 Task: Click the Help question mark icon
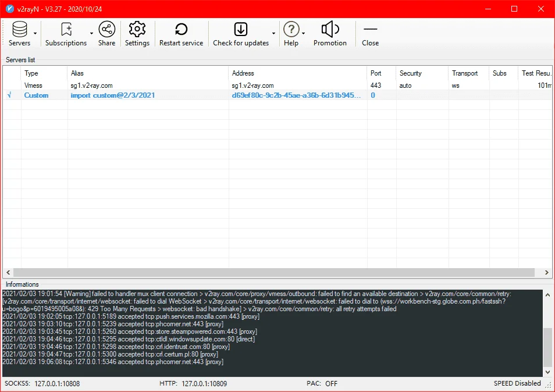[x=291, y=29]
